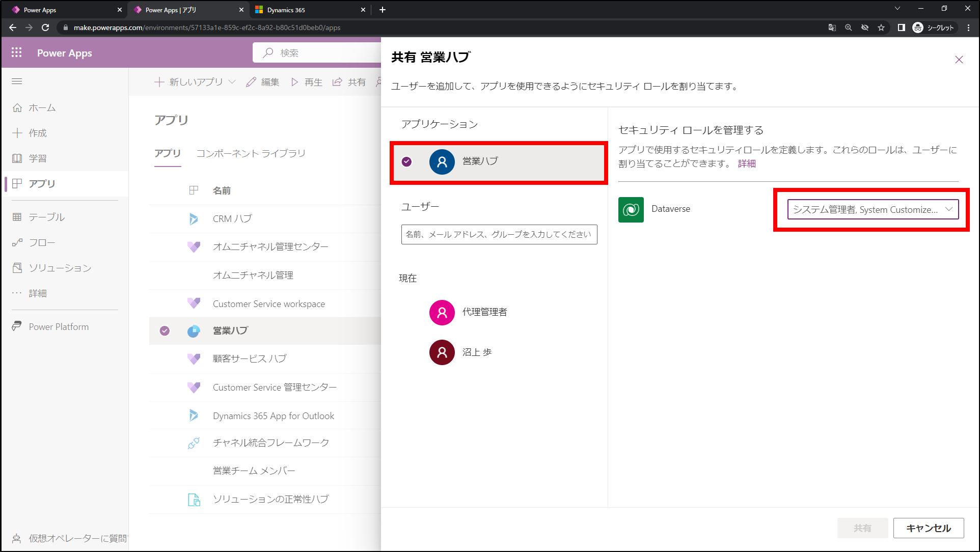
Task: Click the browser zoom magnifier icon
Action: pyautogui.click(x=849, y=27)
